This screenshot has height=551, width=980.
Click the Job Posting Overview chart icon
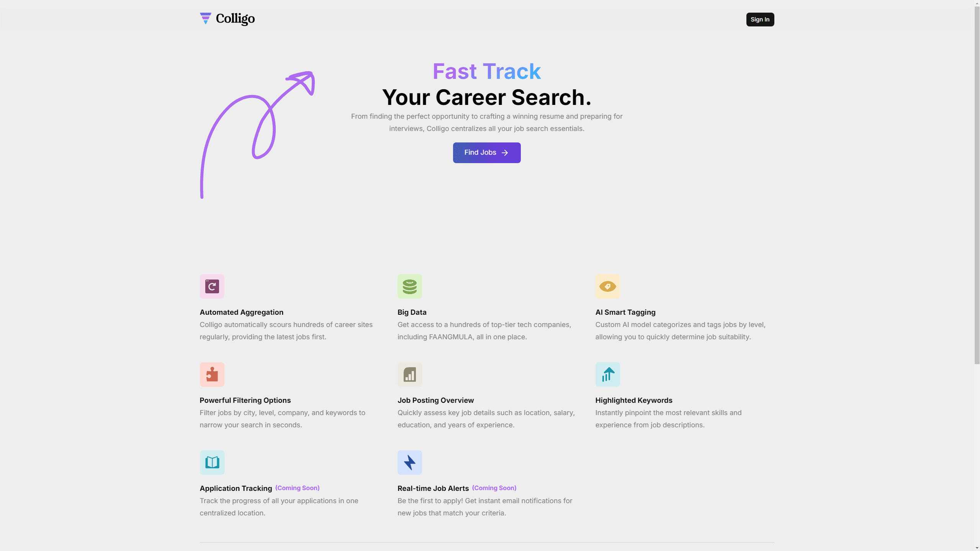pos(409,374)
